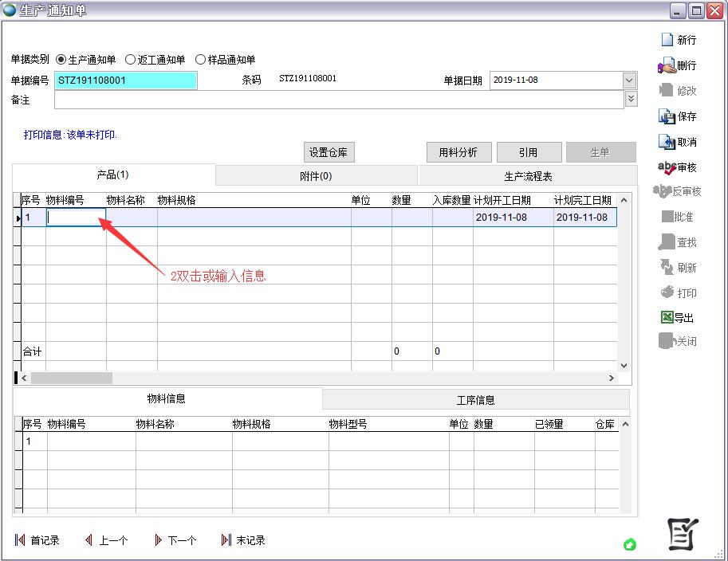Click the 删行 (delete row) icon
This screenshot has width=728, height=561.
(x=667, y=65)
